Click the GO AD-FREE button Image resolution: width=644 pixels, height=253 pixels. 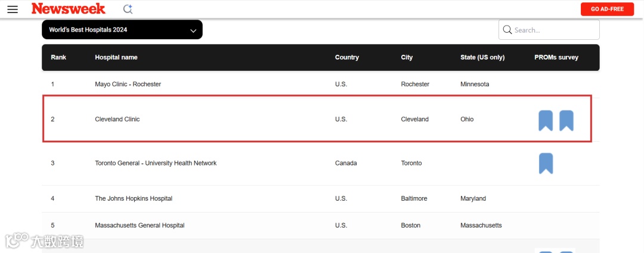pyautogui.click(x=607, y=9)
